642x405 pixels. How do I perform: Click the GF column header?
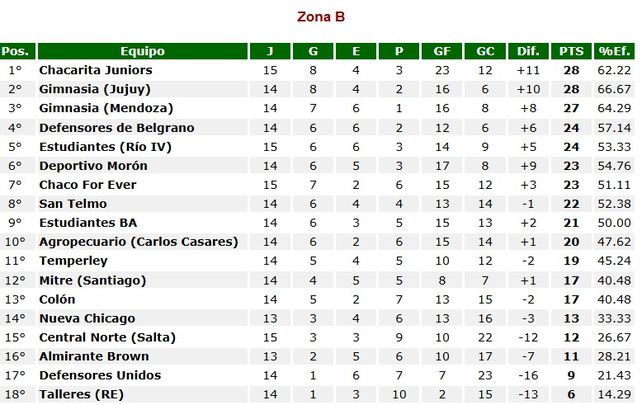(x=442, y=51)
